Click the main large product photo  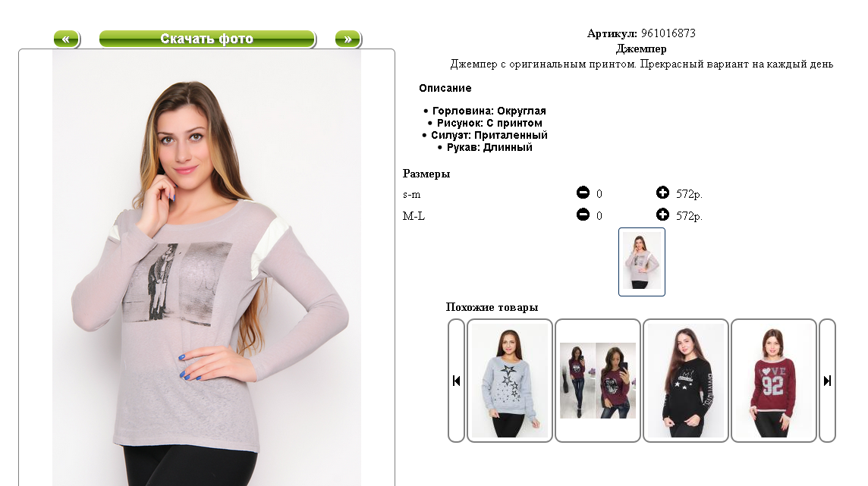point(206,268)
